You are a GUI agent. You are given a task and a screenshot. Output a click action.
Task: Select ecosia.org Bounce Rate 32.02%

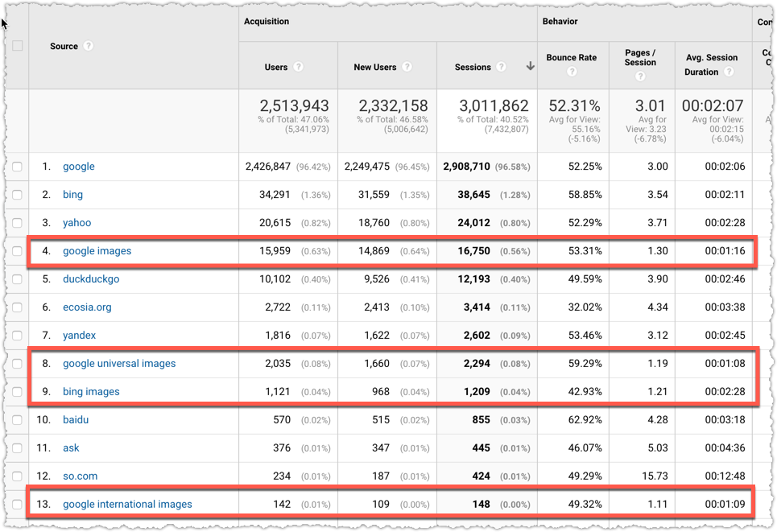585,307
